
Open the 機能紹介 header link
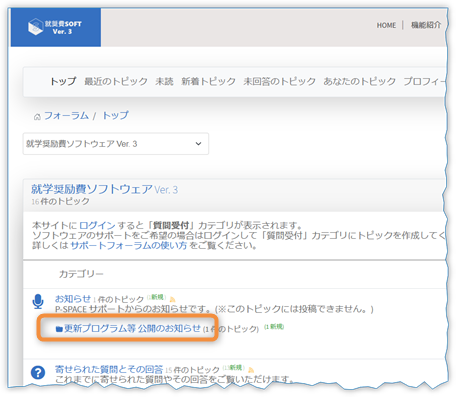pyautogui.click(x=426, y=25)
